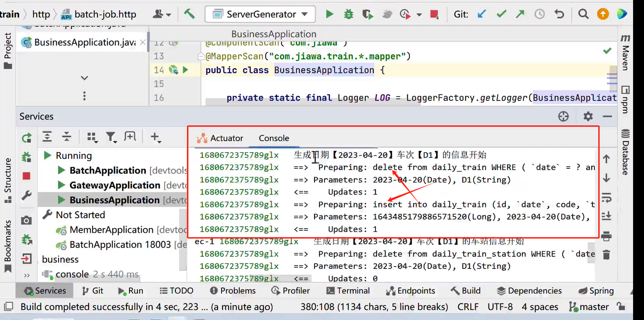Hide the Services panel with minus icon

pos(607,116)
